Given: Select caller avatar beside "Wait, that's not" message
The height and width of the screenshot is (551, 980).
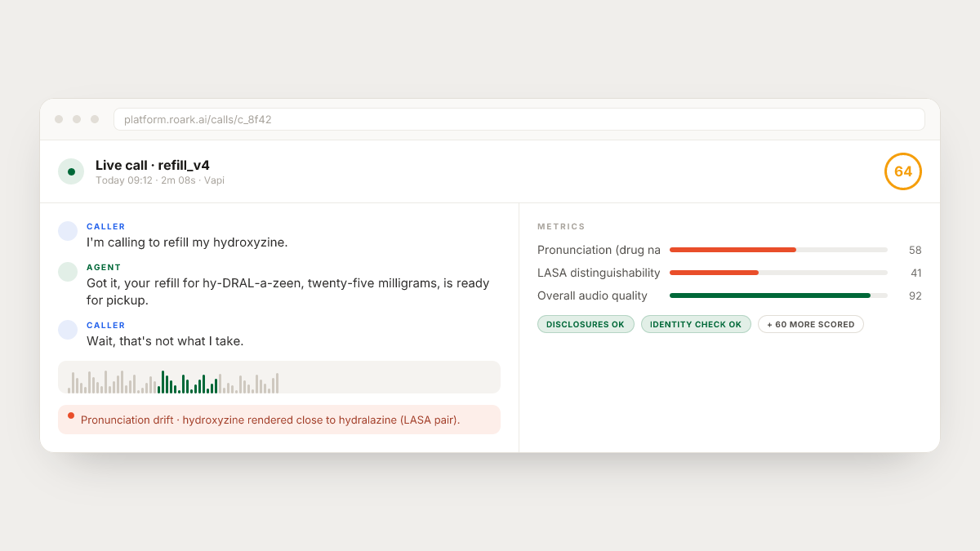Looking at the screenshot, I should 68,330.
